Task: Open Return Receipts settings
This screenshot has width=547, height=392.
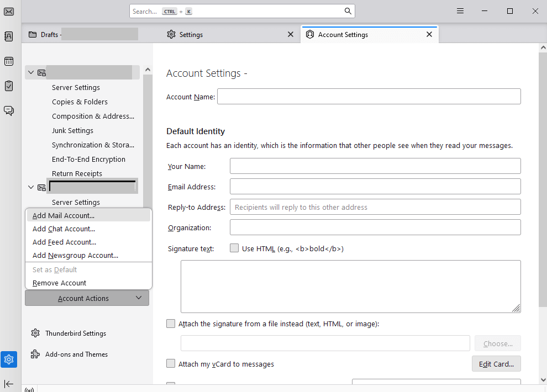Action: [77, 173]
